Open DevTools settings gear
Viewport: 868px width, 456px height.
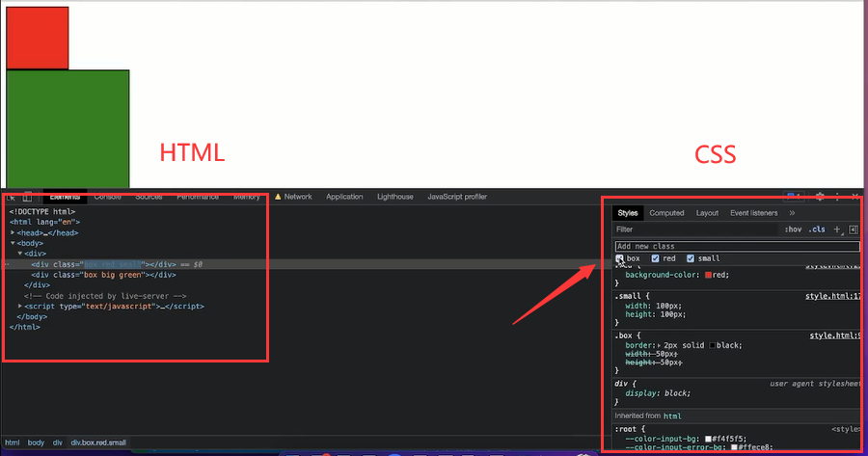click(x=820, y=197)
